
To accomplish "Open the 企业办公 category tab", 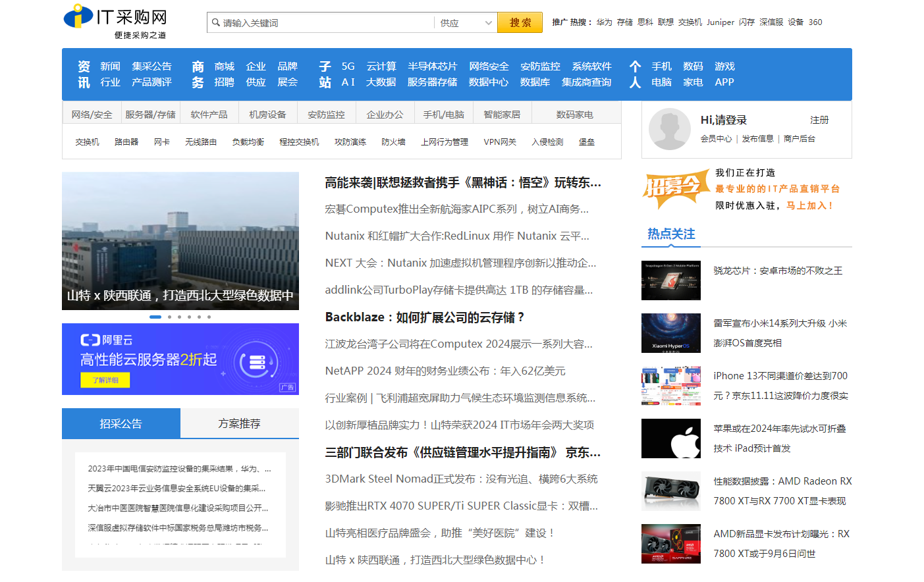I will [385, 114].
